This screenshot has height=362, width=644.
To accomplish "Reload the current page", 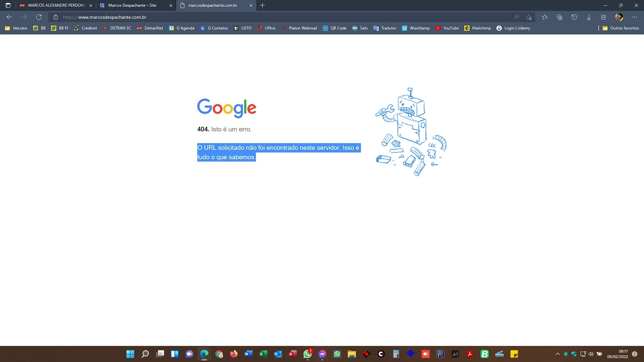I will pos(39,17).
